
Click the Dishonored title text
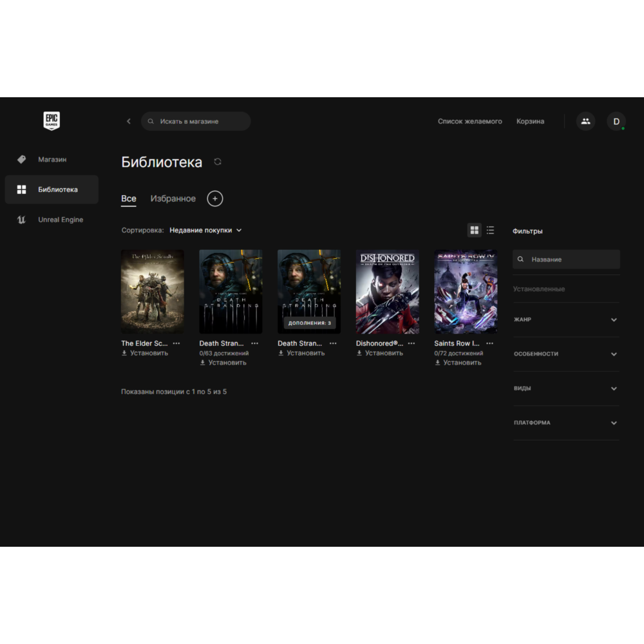[379, 343]
